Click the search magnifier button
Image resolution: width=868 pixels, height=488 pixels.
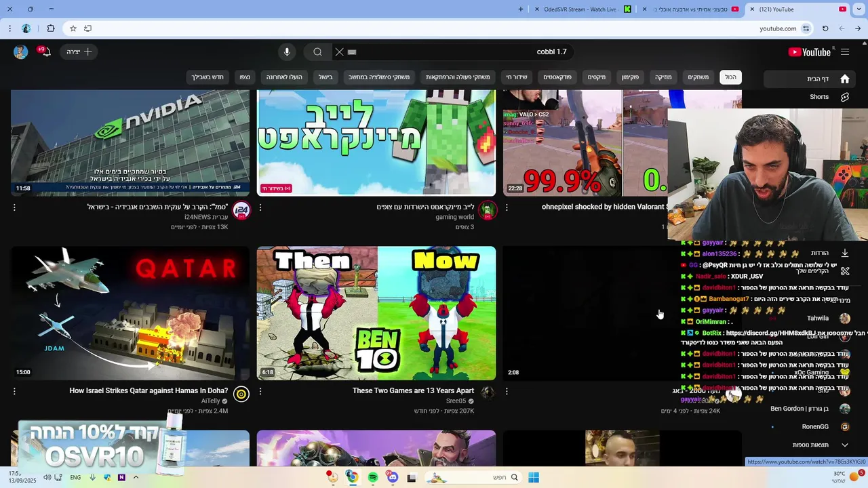pos(317,52)
